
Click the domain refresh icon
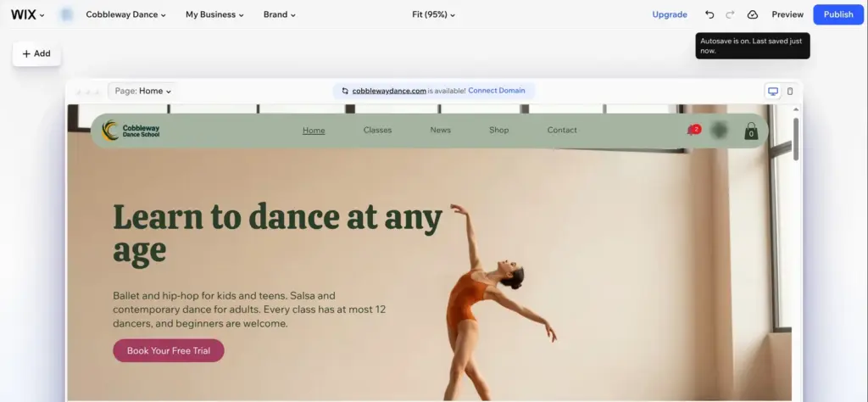tap(345, 91)
